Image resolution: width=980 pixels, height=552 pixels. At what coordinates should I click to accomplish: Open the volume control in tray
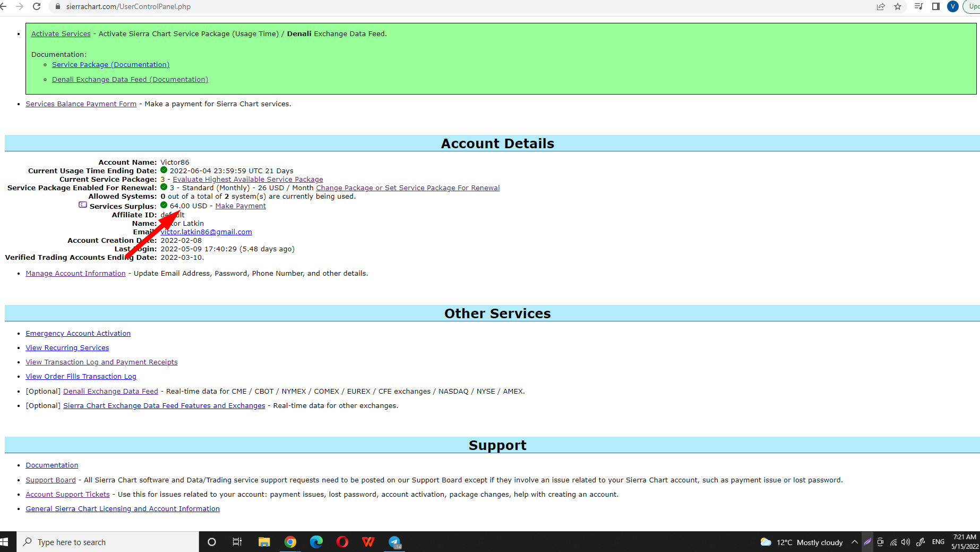(906, 542)
